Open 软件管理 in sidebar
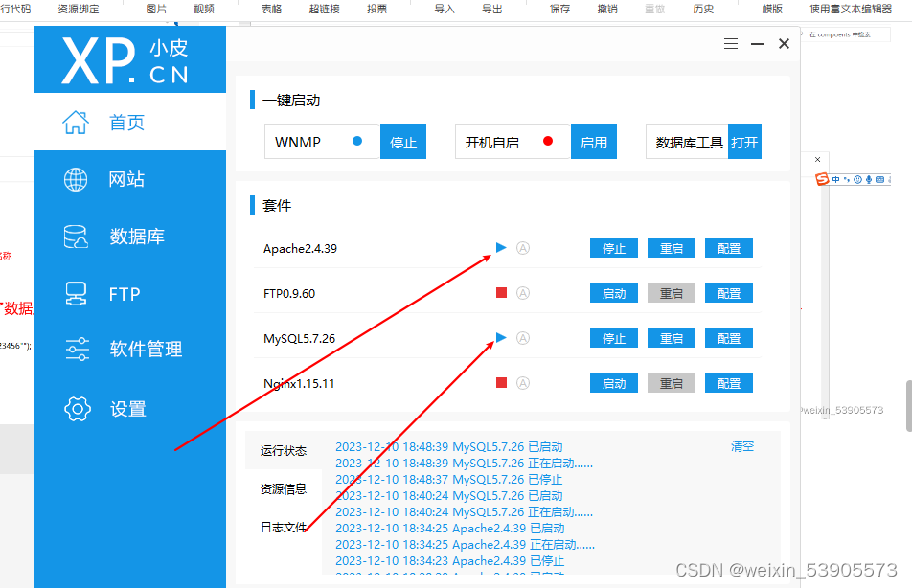This screenshot has height=588, width=912. click(x=130, y=349)
